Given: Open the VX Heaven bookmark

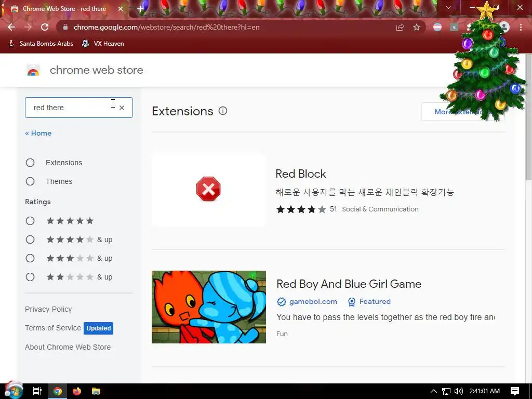Looking at the screenshot, I should pos(103,44).
